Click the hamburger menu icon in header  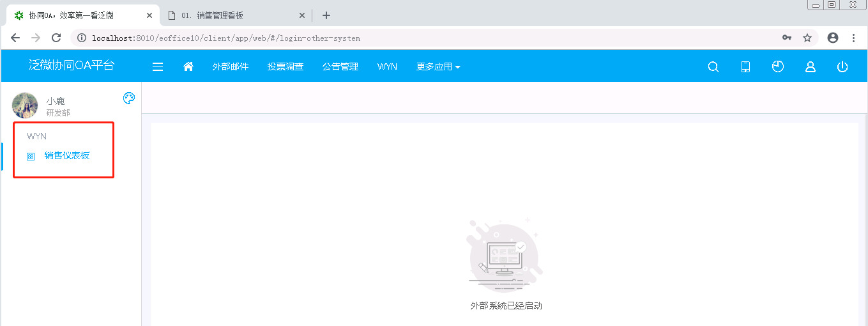158,66
